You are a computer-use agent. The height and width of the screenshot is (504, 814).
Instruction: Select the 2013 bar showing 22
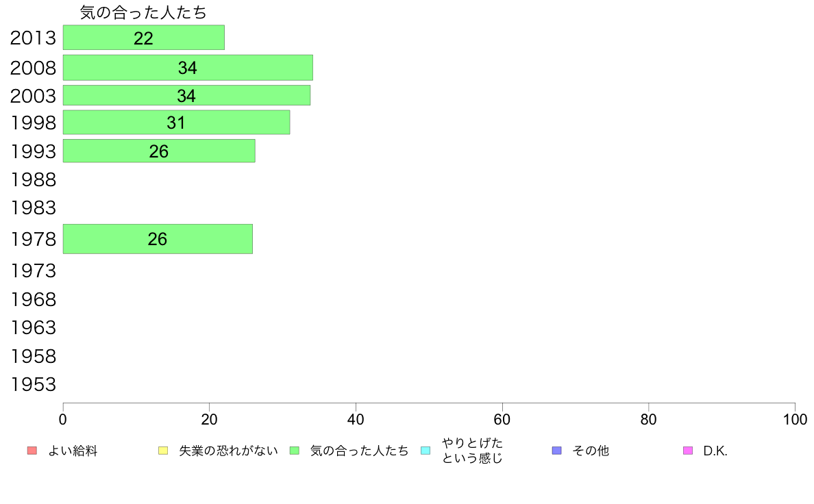[x=144, y=38]
